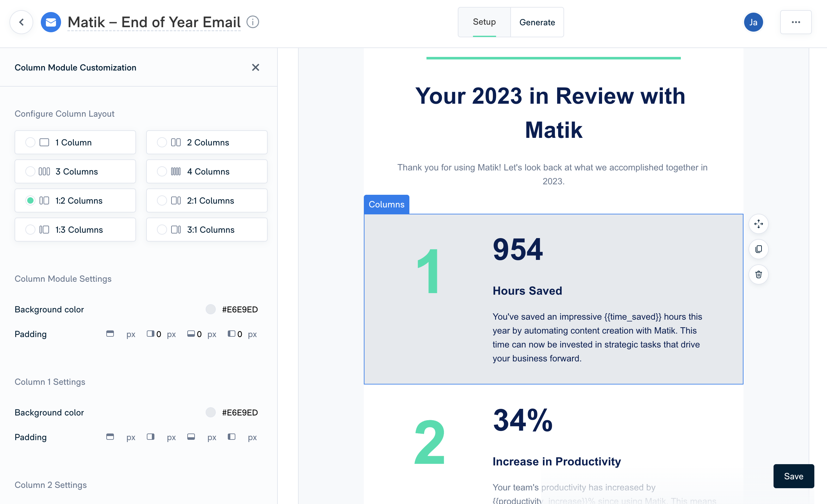This screenshot has height=504, width=827.
Task: Click the Your 2023 in Review heading
Action: coord(550,113)
